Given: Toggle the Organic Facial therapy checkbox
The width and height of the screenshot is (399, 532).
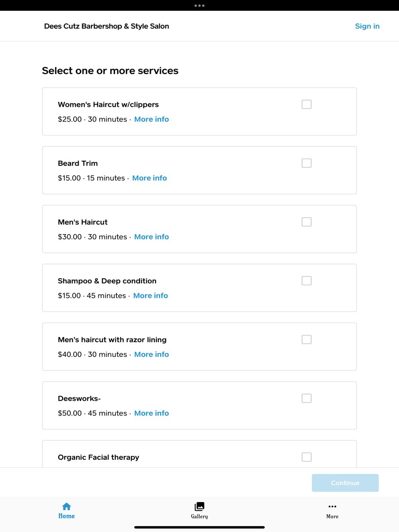Looking at the screenshot, I should tap(306, 457).
